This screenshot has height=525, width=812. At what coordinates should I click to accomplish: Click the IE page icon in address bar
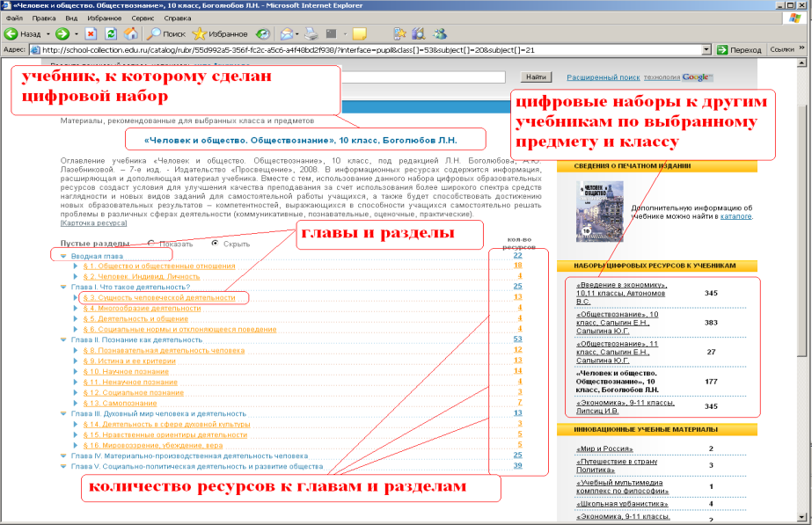(35, 50)
